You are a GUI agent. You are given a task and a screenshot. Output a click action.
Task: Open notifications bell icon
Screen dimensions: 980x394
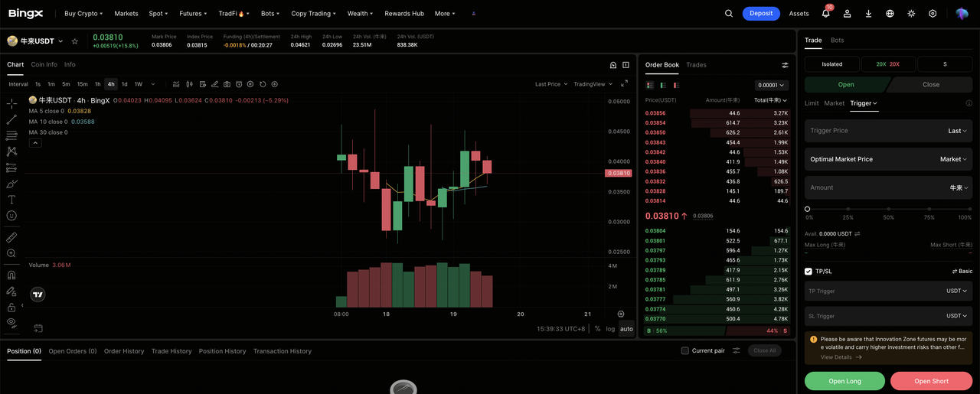[x=825, y=14]
